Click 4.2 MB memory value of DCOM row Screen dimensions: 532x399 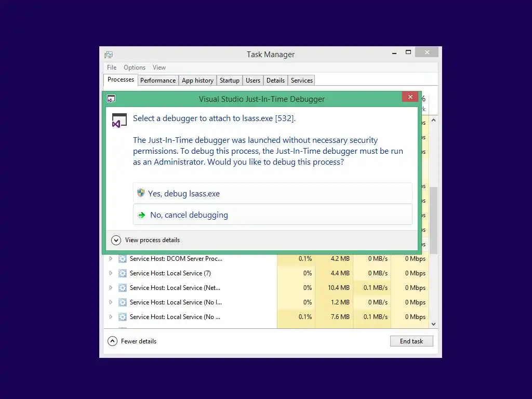340,259
